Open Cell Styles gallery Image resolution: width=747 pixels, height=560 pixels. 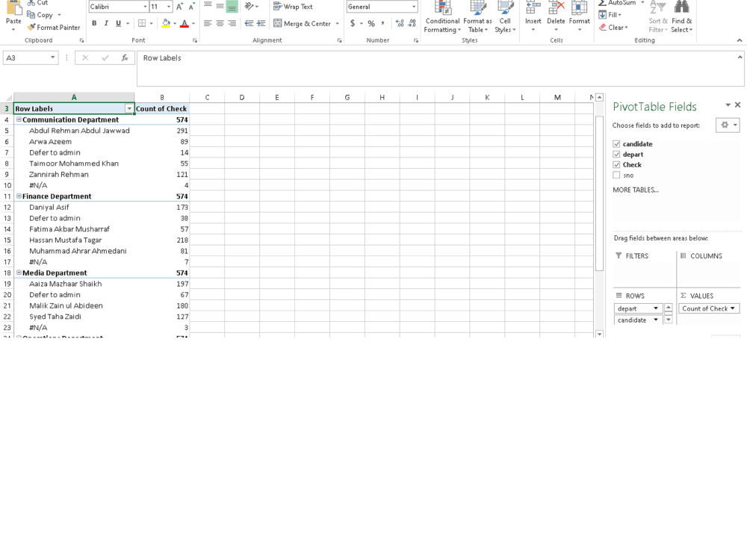tap(505, 17)
